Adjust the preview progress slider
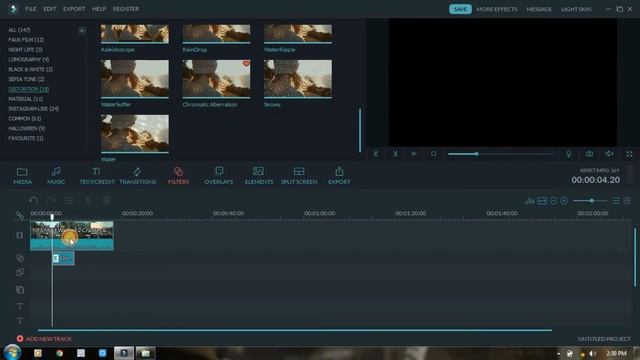This screenshot has width=640, height=360. point(501,154)
